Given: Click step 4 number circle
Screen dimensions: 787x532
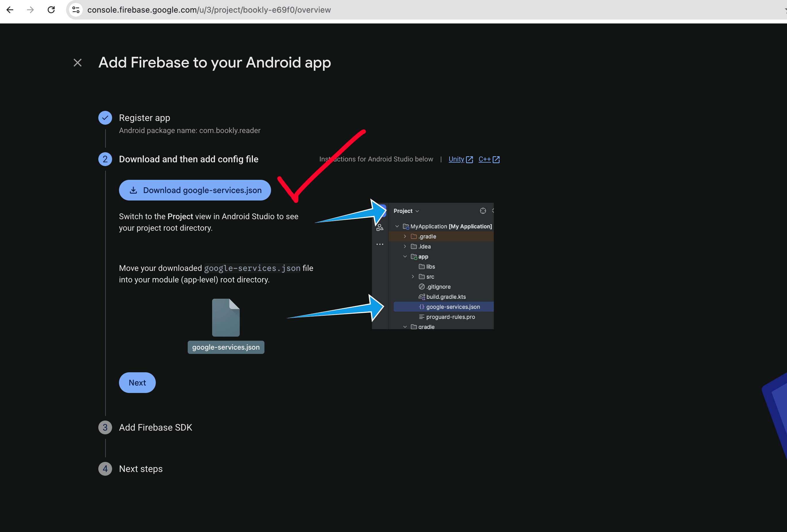Looking at the screenshot, I should (105, 469).
